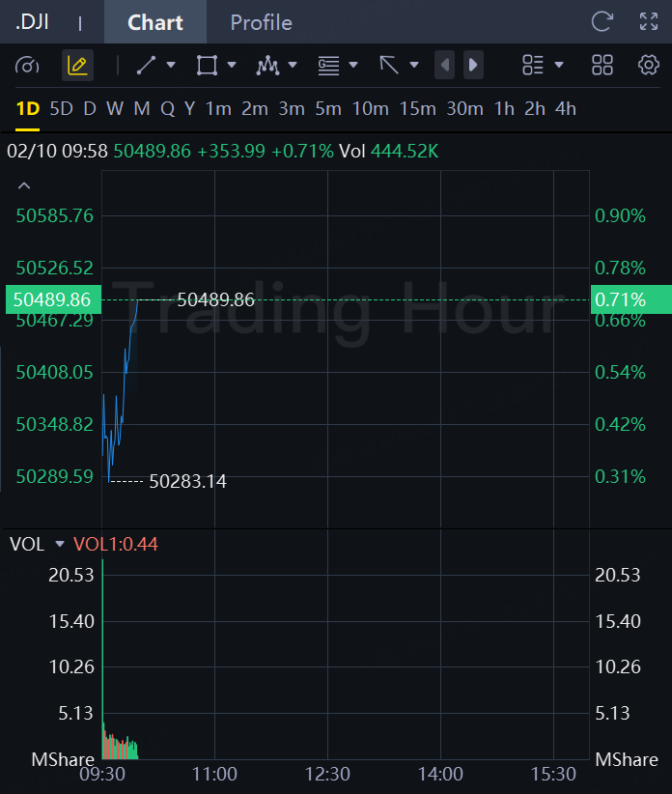Viewport: 672px width, 794px height.
Task: Select the line drawing tool
Action: [x=146, y=66]
